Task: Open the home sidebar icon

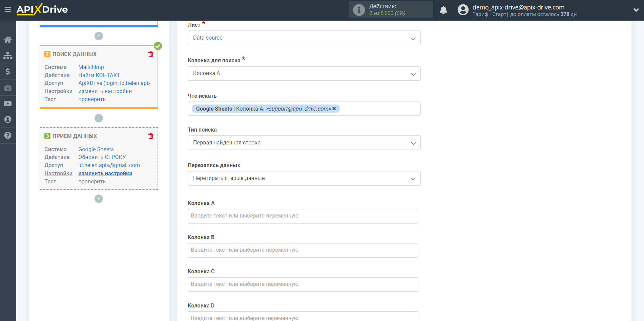Action: tap(8, 40)
